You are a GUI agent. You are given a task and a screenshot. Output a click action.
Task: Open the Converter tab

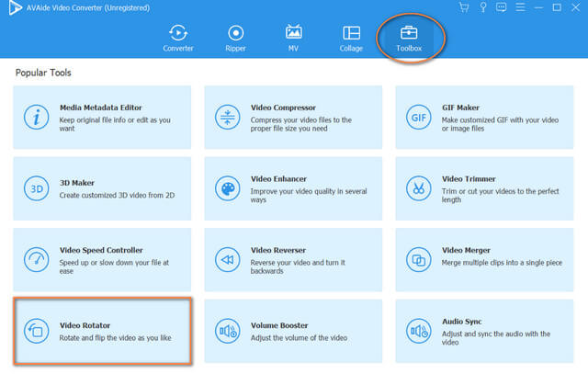tap(178, 38)
